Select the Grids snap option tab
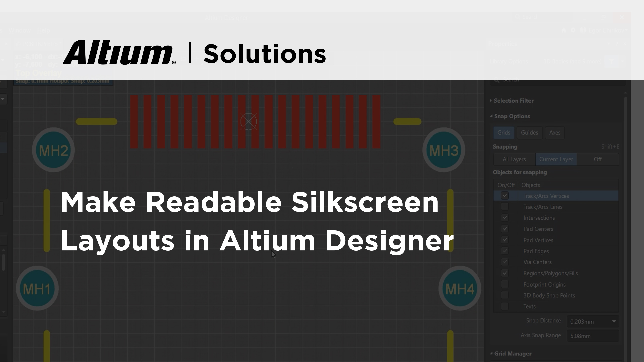 pyautogui.click(x=504, y=132)
